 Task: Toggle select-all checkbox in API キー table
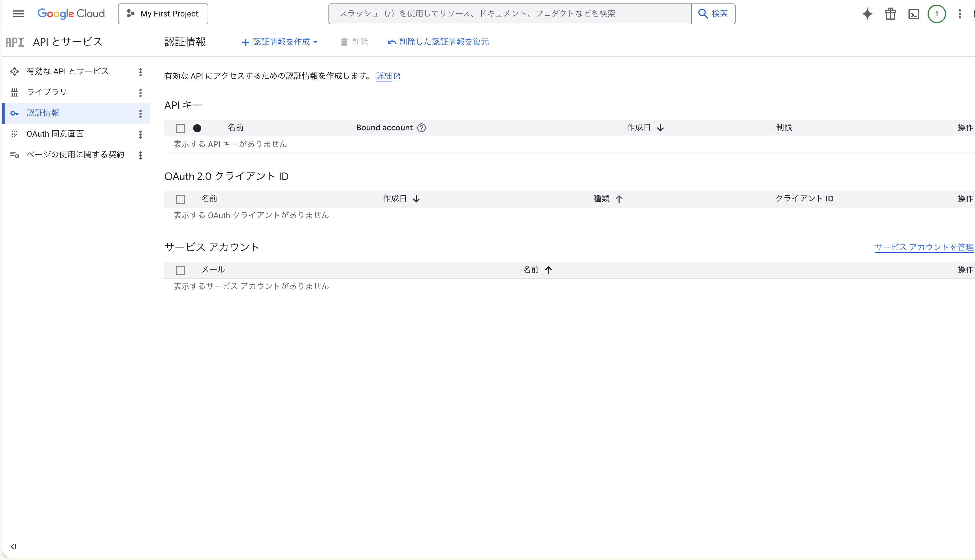coord(180,128)
